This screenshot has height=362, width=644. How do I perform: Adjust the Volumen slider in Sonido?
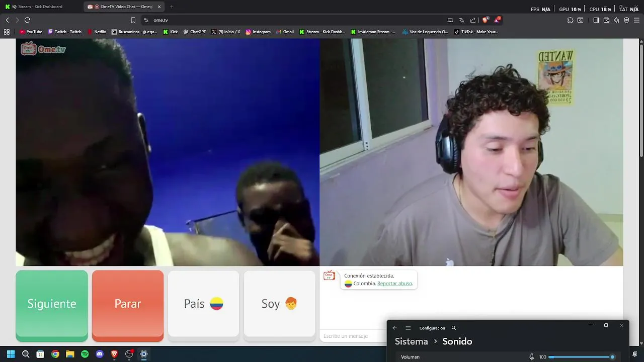(x=582, y=357)
